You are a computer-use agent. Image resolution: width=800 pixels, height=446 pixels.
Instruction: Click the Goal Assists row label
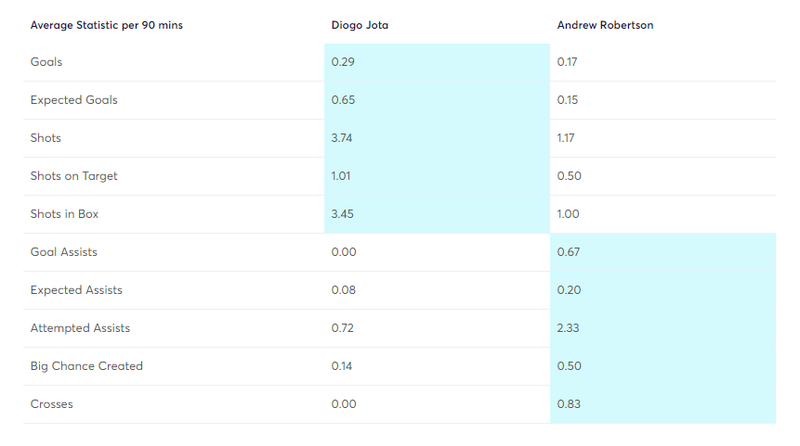tap(63, 252)
